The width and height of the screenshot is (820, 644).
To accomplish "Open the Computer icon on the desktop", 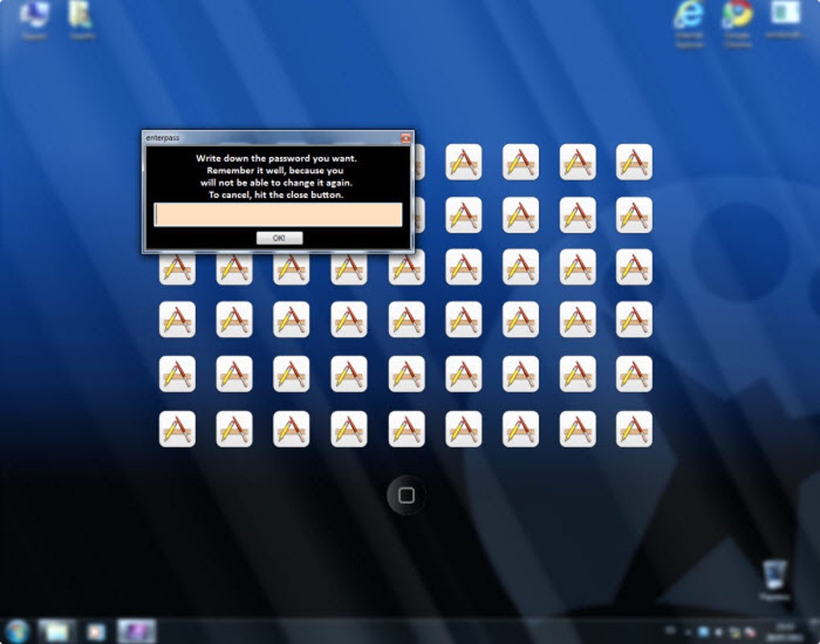I will pos(34,20).
